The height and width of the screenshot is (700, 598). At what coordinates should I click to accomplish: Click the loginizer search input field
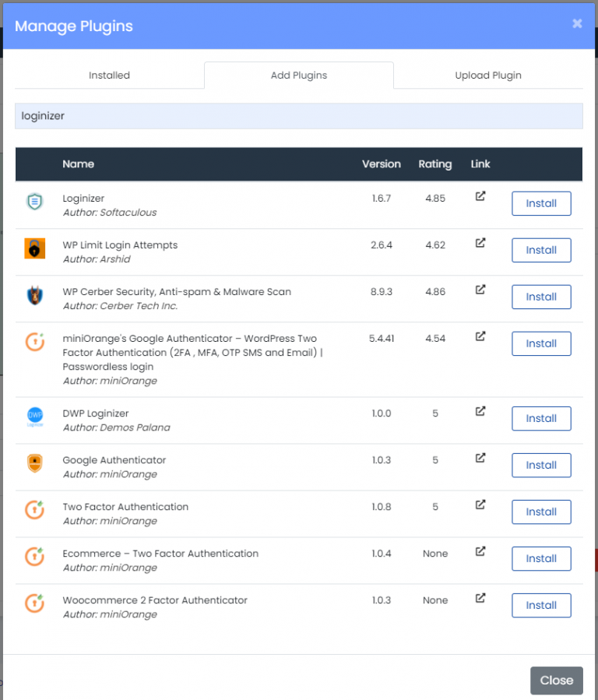pos(299,115)
